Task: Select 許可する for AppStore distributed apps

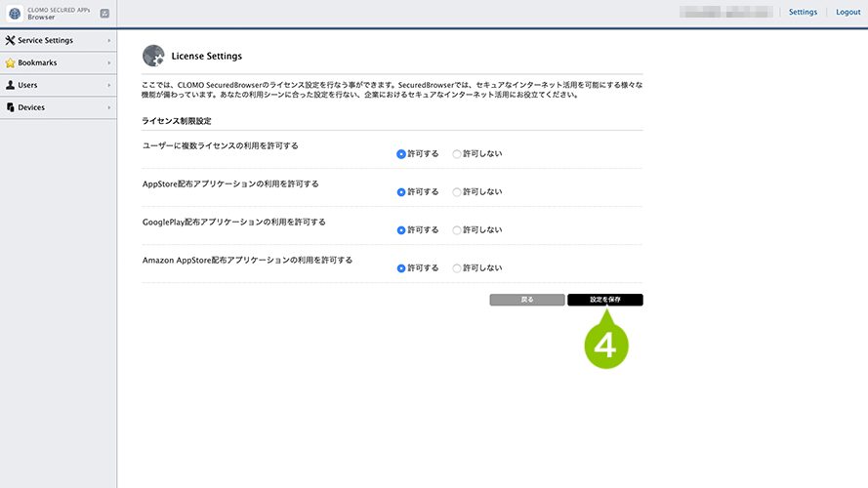Action: point(401,192)
